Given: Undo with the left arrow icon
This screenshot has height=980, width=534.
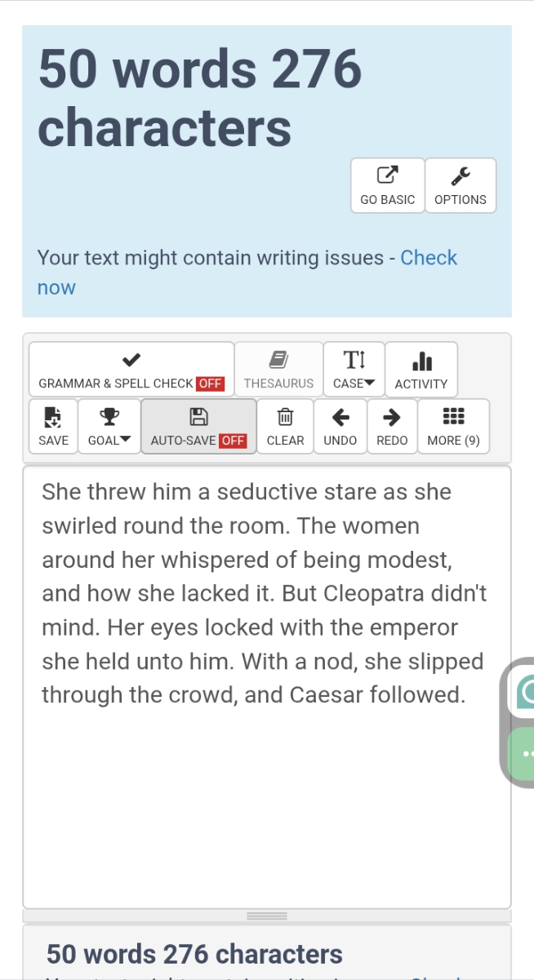Looking at the screenshot, I should (x=340, y=417).
